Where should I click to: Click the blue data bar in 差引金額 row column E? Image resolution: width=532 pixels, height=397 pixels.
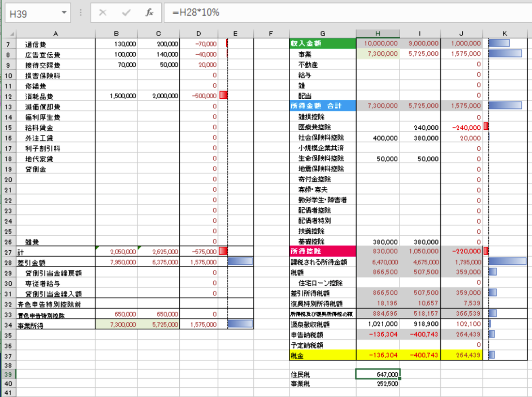pos(240,261)
